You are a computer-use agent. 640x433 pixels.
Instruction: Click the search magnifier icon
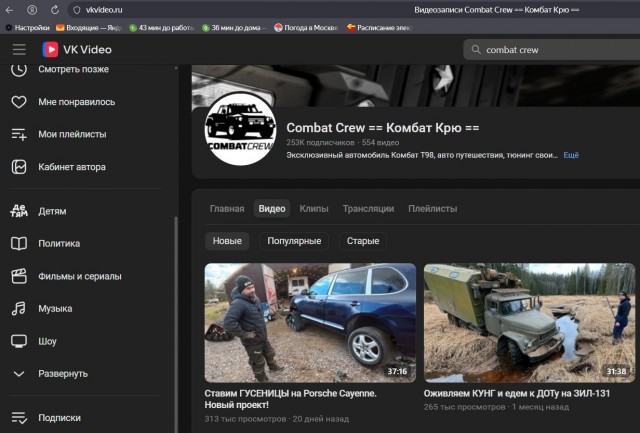click(476, 49)
